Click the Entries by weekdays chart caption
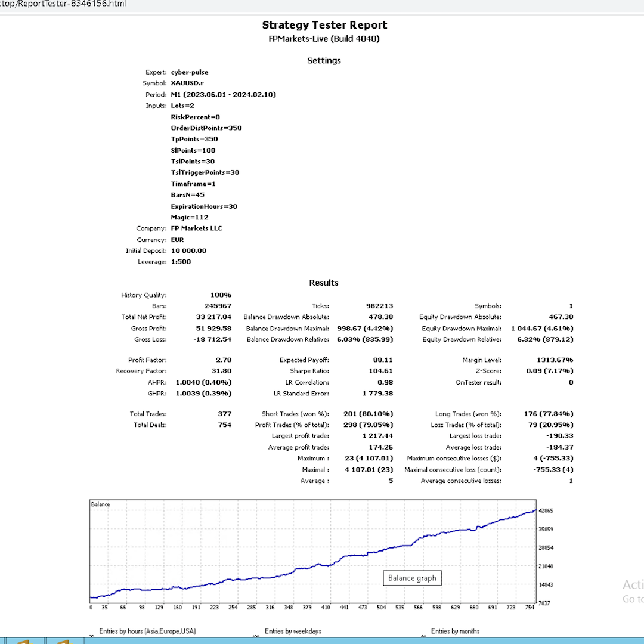 [x=292, y=631]
